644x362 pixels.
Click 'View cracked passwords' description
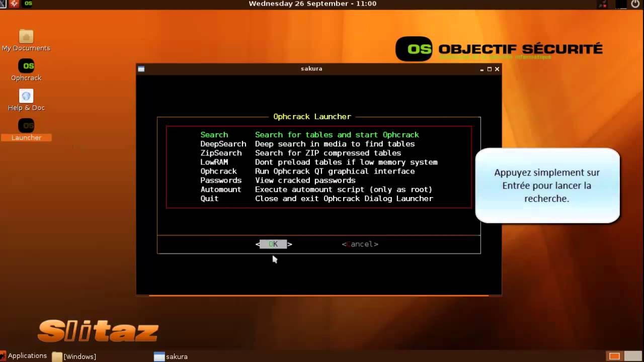pos(305,180)
